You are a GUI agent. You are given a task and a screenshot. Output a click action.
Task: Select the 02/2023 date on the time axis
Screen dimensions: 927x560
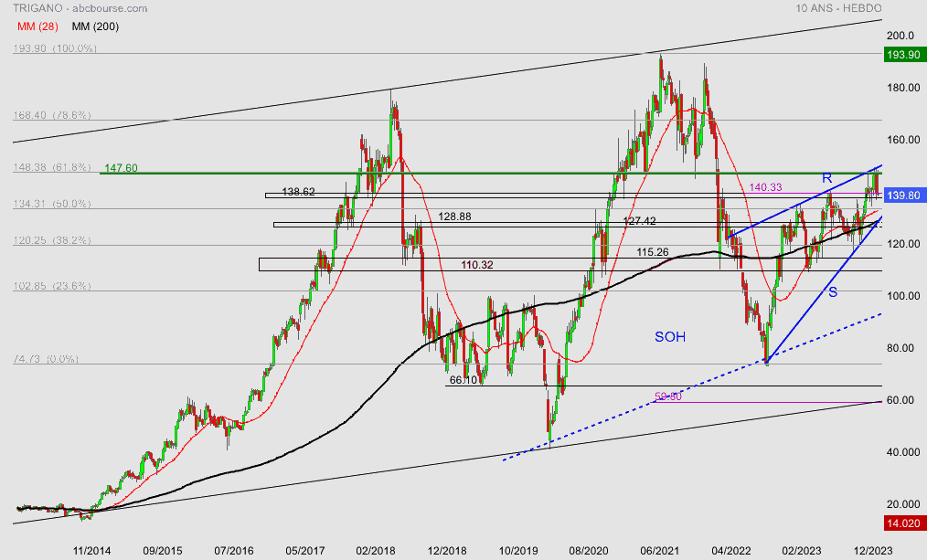point(802,551)
